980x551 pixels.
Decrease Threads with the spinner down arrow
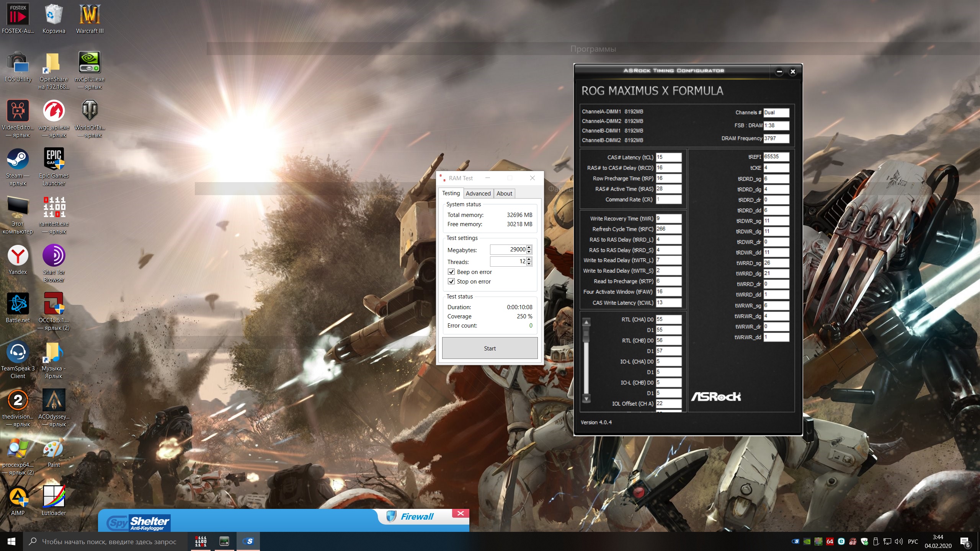coord(529,264)
